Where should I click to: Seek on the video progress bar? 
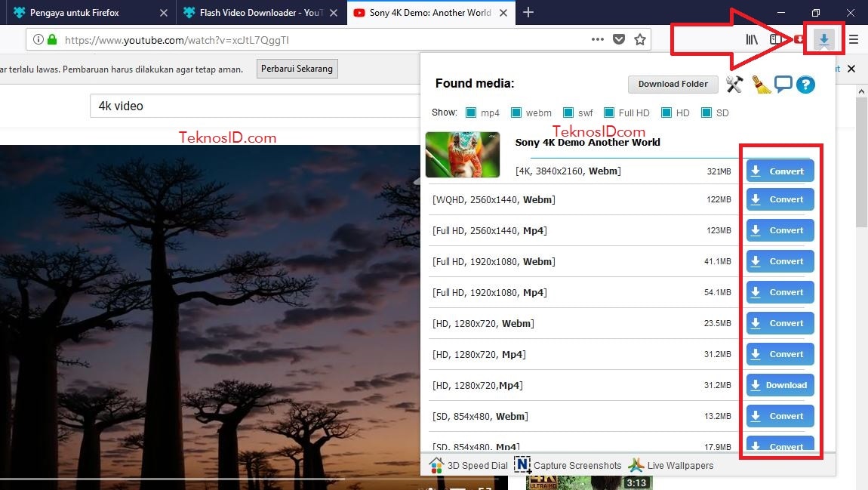coord(211,479)
